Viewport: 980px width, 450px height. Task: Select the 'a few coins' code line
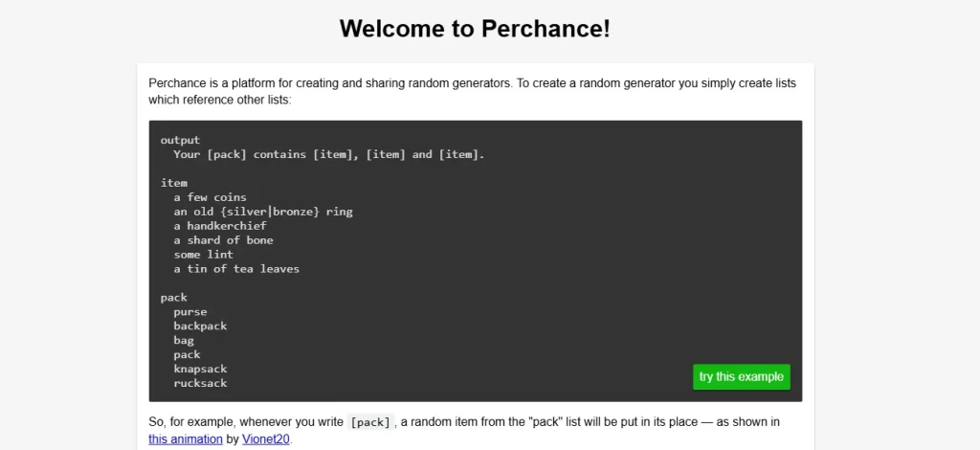210,197
